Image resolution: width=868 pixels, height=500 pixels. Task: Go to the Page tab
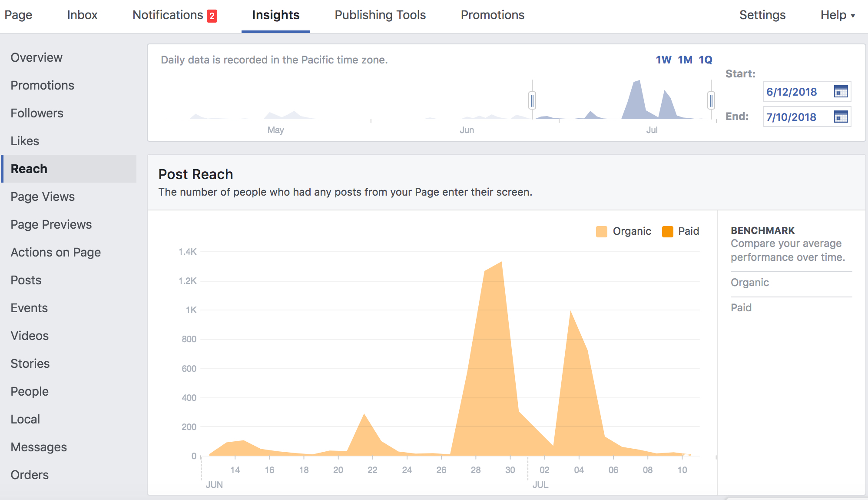[x=18, y=15]
